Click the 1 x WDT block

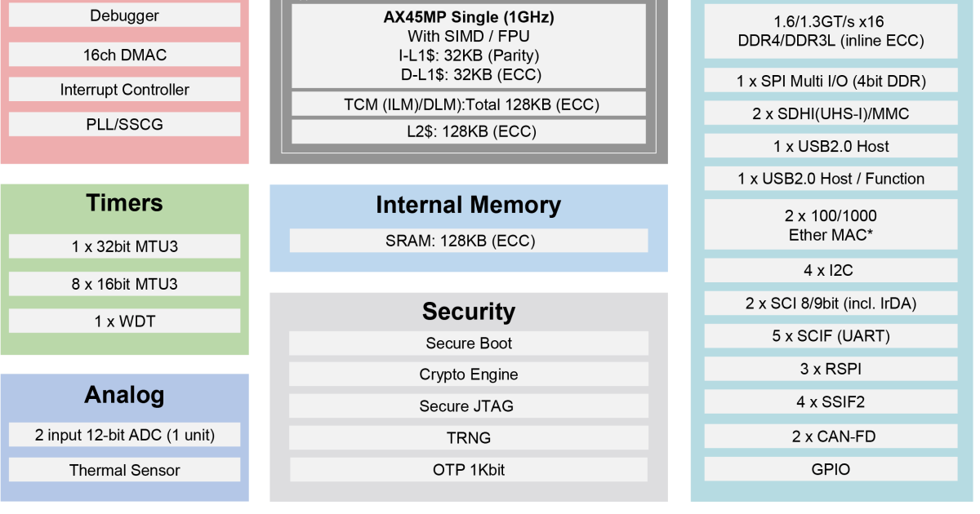coord(124,321)
